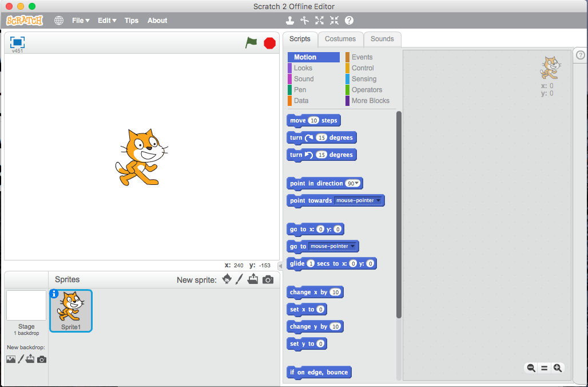The width and height of the screenshot is (588, 387).
Task: Choose backdrop from library
Action: (x=11, y=359)
